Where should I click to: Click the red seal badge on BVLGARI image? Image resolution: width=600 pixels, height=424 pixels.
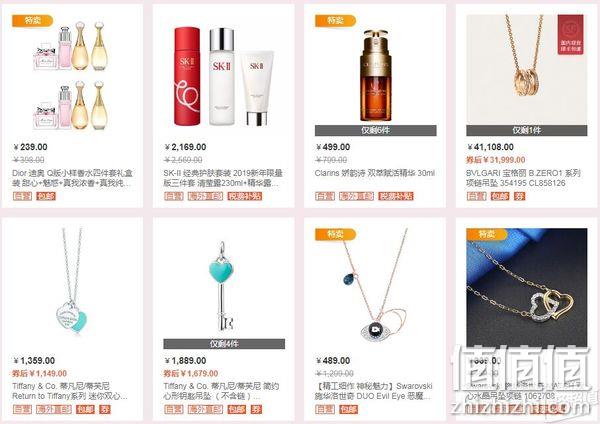coord(571,35)
